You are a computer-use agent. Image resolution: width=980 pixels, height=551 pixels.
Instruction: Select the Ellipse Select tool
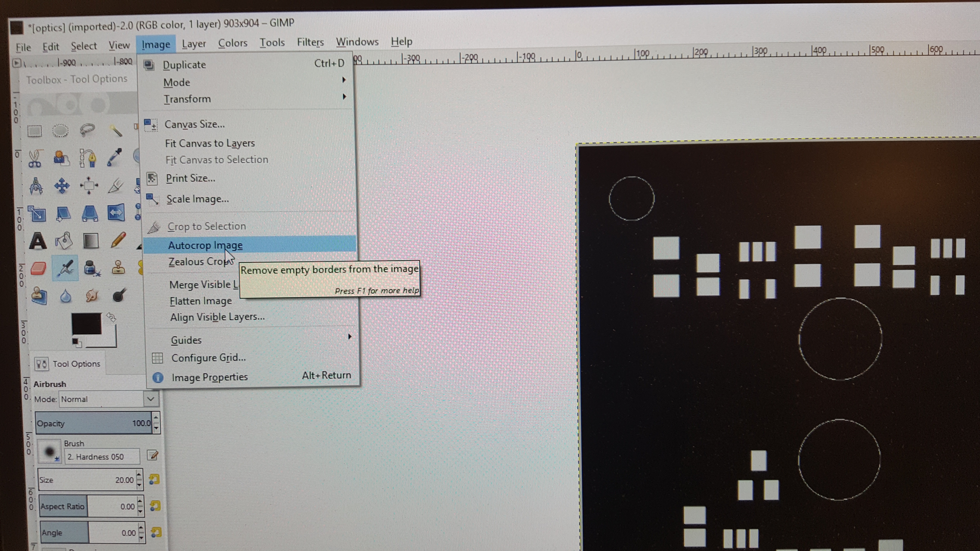click(60, 131)
